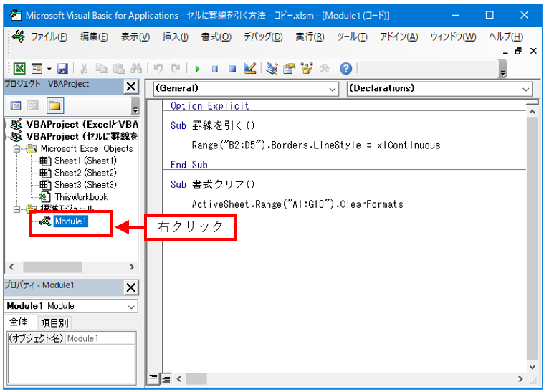Collapse the 標準モジュール folder node
Image resolution: width=544 pixels, height=392 pixels.
click(x=16, y=209)
